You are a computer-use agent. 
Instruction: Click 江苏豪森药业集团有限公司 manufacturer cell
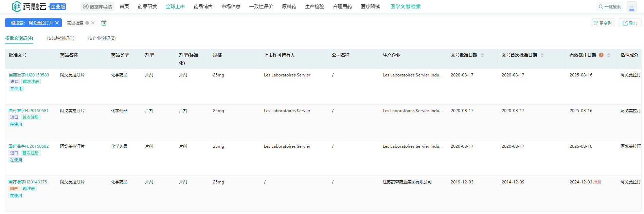click(407, 182)
